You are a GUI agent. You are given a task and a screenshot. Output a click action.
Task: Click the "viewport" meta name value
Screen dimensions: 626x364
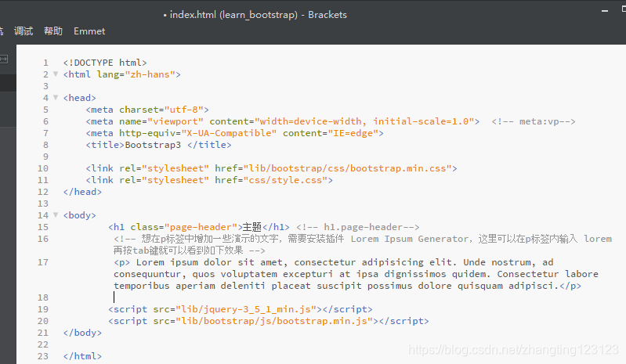pyautogui.click(x=175, y=121)
